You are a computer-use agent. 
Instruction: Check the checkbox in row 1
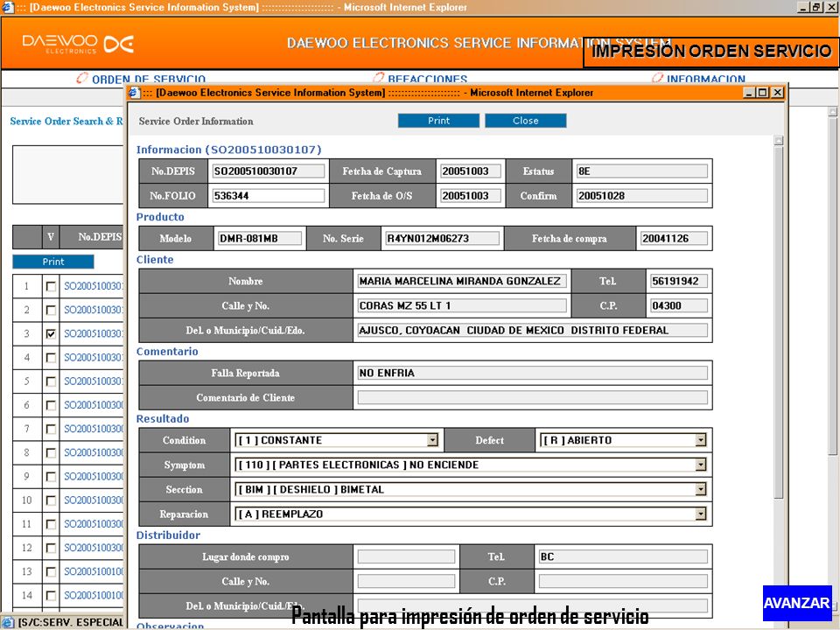point(51,286)
